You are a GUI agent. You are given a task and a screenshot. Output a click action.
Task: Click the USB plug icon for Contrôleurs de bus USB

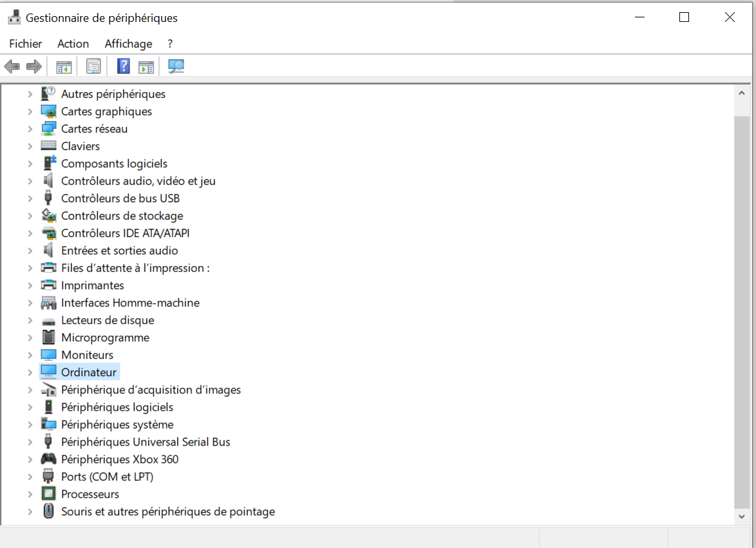48,198
